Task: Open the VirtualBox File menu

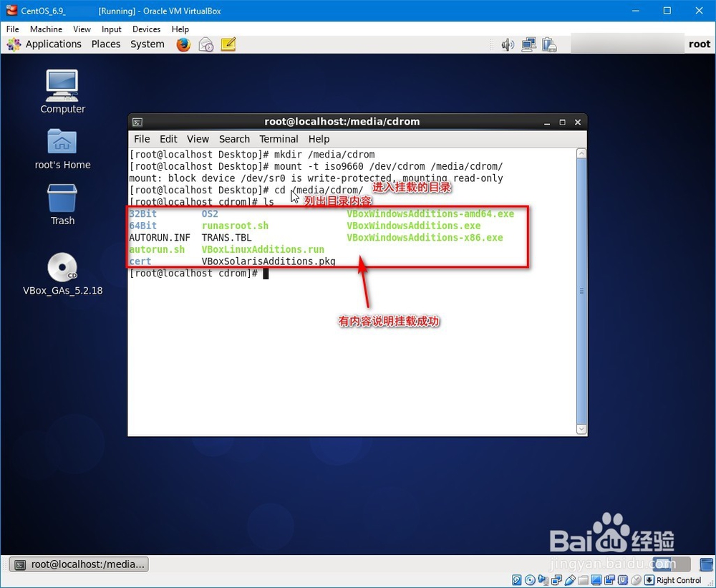Action: (x=12, y=29)
